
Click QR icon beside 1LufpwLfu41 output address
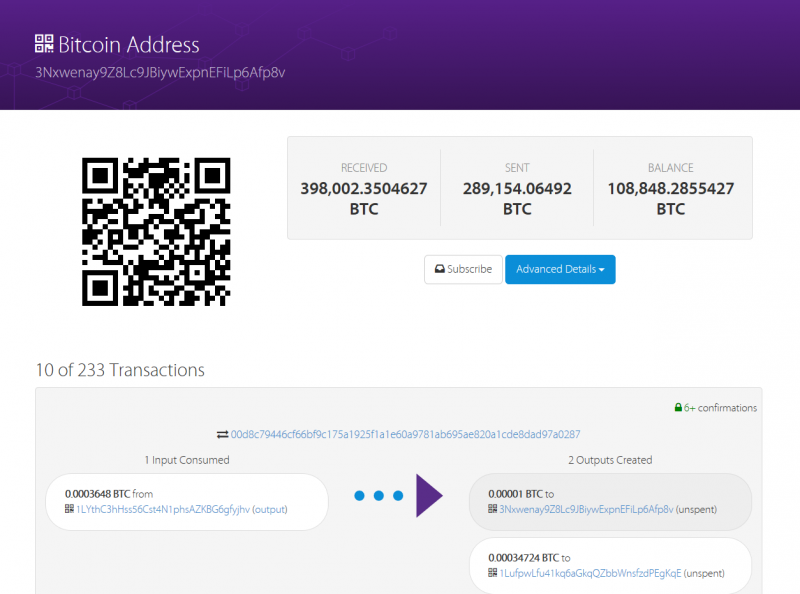coord(492,573)
